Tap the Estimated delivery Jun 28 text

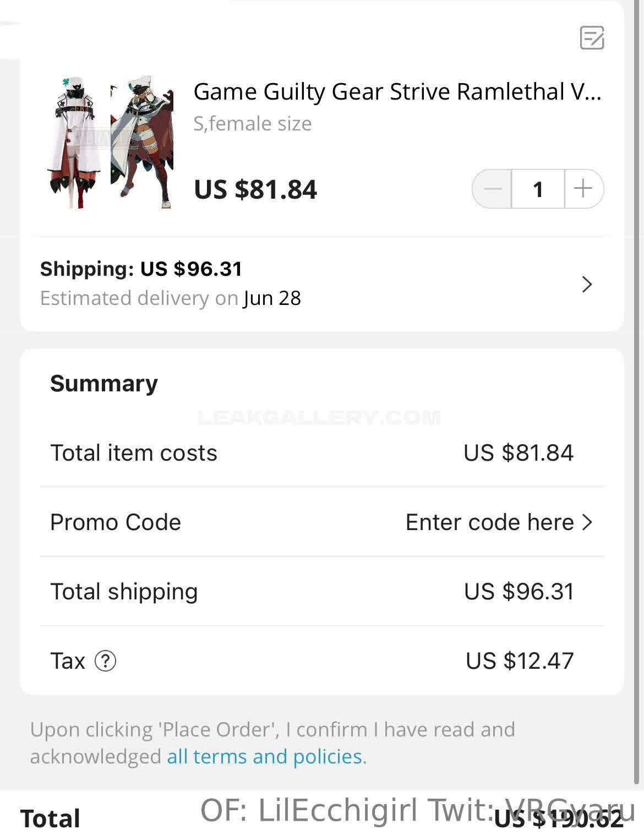170,298
